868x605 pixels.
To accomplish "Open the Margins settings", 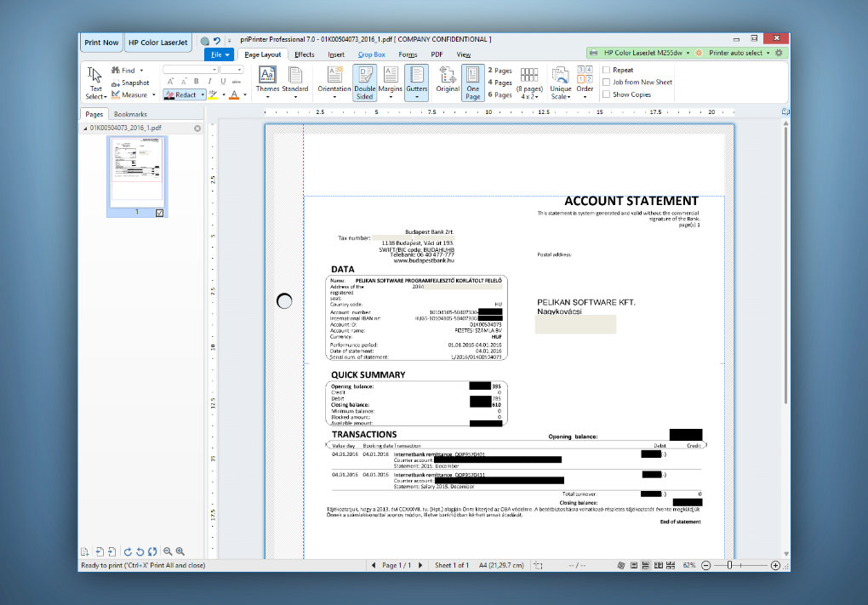I will (391, 83).
